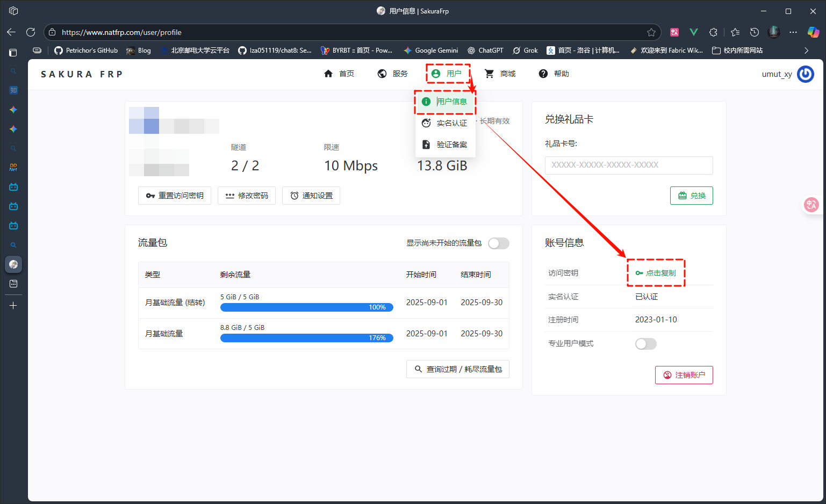Click the SAKURA FRP logo
Image resolution: width=826 pixels, height=504 pixels.
[x=82, y=74]
